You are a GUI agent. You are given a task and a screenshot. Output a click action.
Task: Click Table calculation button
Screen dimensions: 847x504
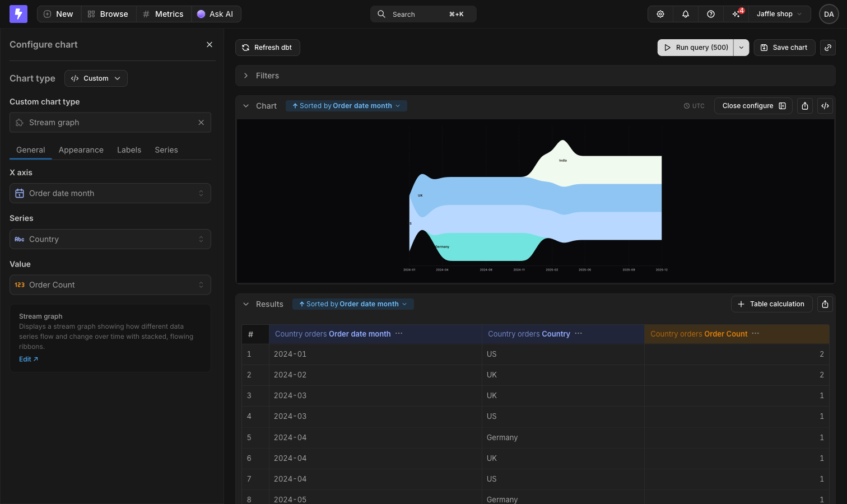point(772,304)
